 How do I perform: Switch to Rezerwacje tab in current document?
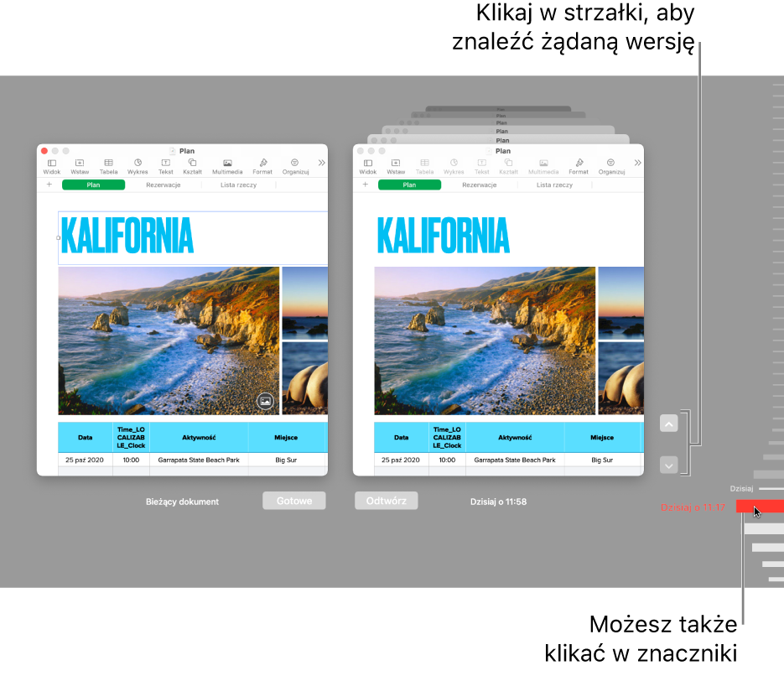tap(163, 185)
